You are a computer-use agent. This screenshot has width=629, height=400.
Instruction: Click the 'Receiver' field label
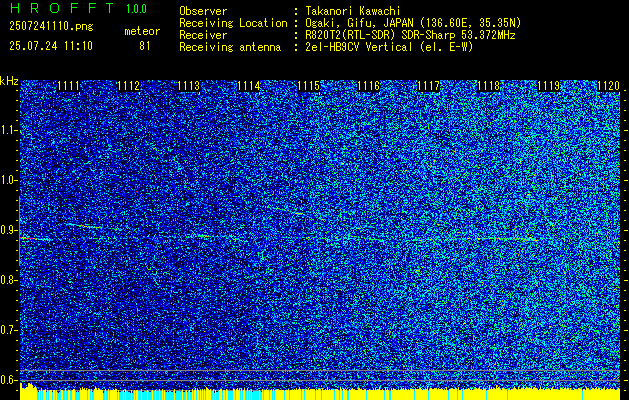[203, 35]
